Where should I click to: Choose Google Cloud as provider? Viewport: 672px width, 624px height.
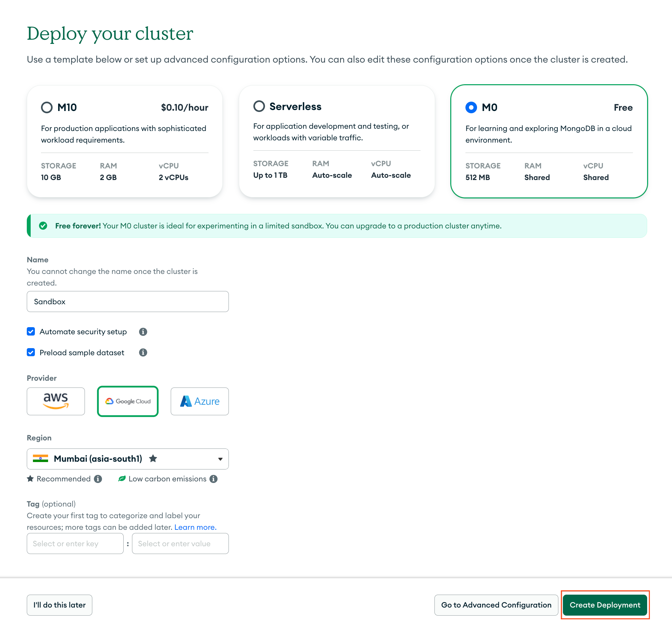tap(128, 401)
